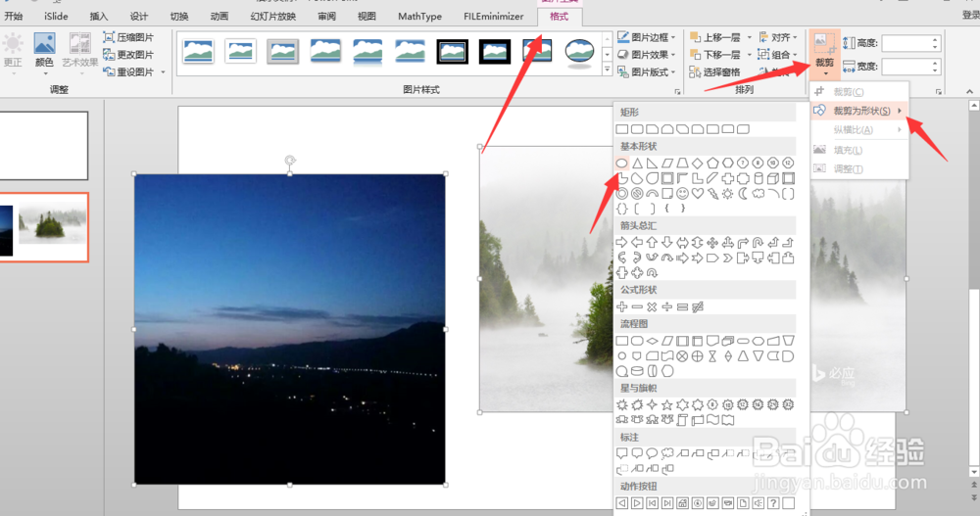Choose the explosion shape in 星与旗帜

pyautogui.click(x=622, y=404)
